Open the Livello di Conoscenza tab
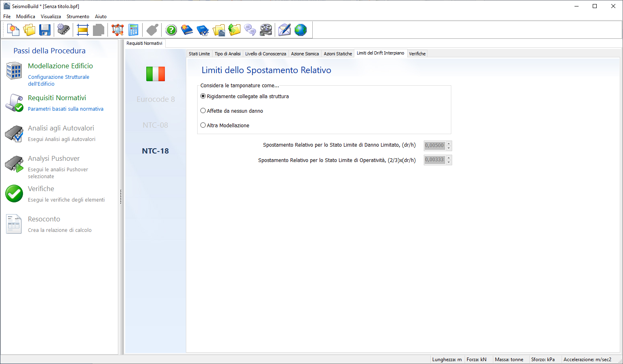This screenshot has width=623, height=364. tap(265, 54)
